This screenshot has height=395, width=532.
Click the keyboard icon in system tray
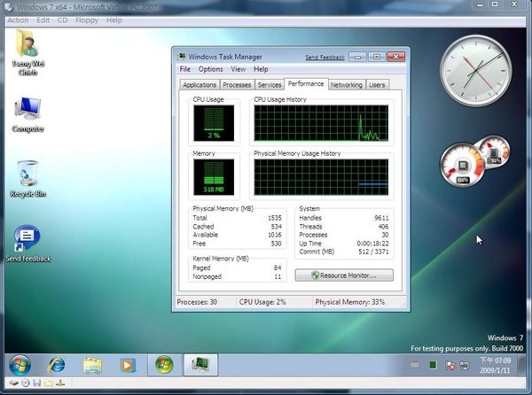pyautogui.click(x=415, y=365)
